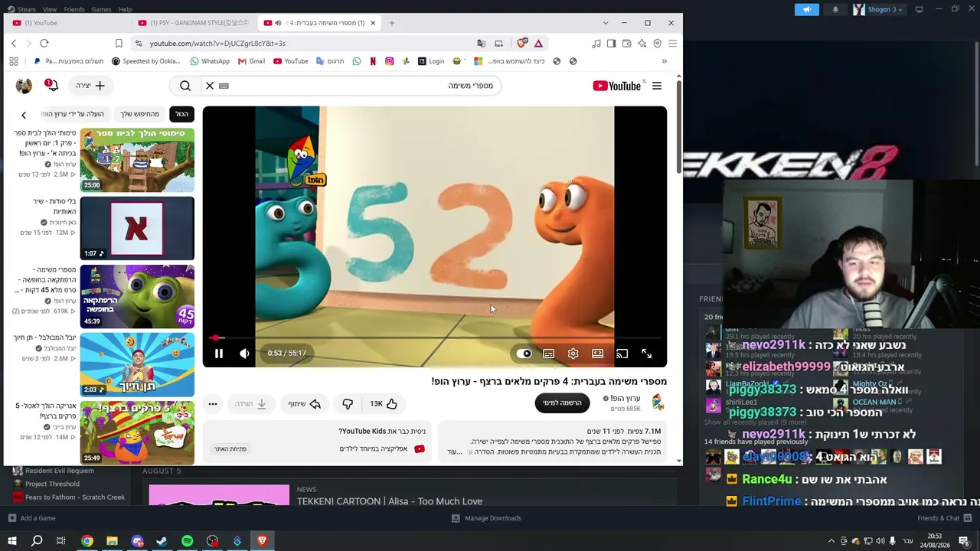Go back in the browser

coord(14,44)
